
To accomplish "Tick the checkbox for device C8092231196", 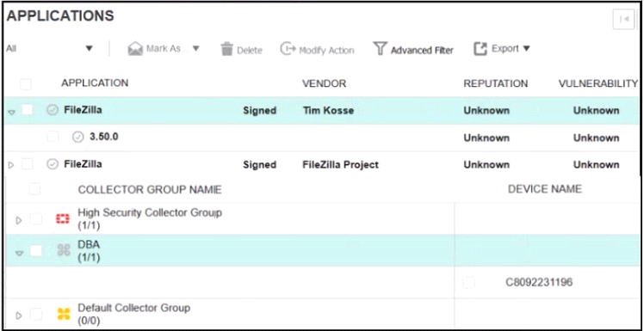I will point(468,282).
